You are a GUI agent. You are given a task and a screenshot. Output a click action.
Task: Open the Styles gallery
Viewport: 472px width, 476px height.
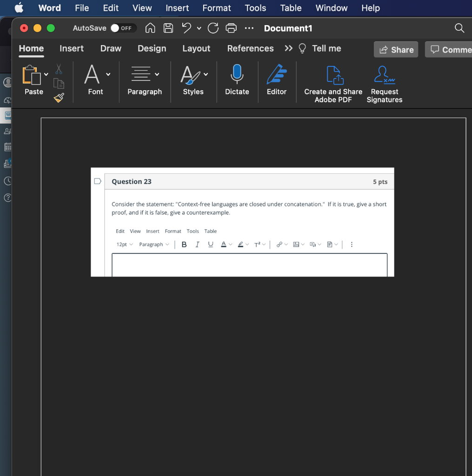(193, 81)
